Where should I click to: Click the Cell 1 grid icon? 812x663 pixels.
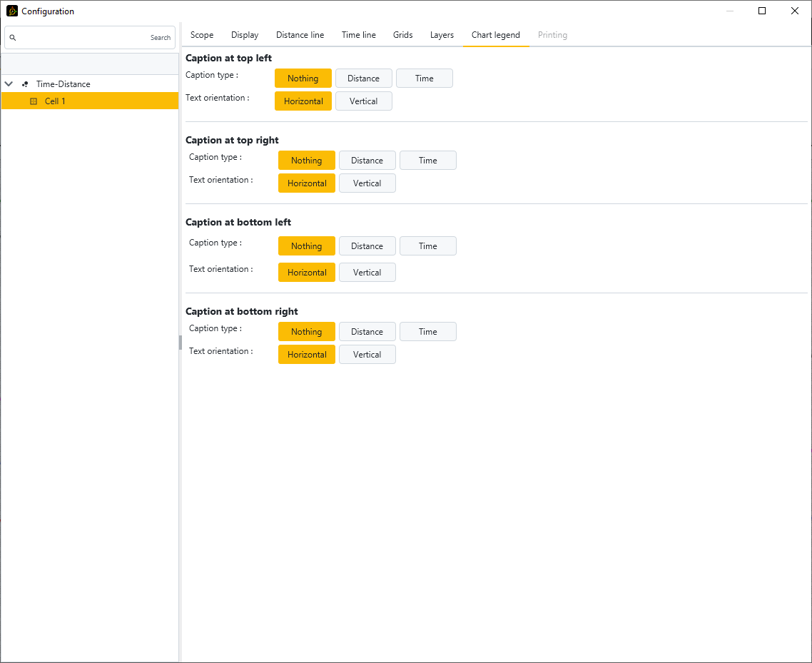click(34, 101)
